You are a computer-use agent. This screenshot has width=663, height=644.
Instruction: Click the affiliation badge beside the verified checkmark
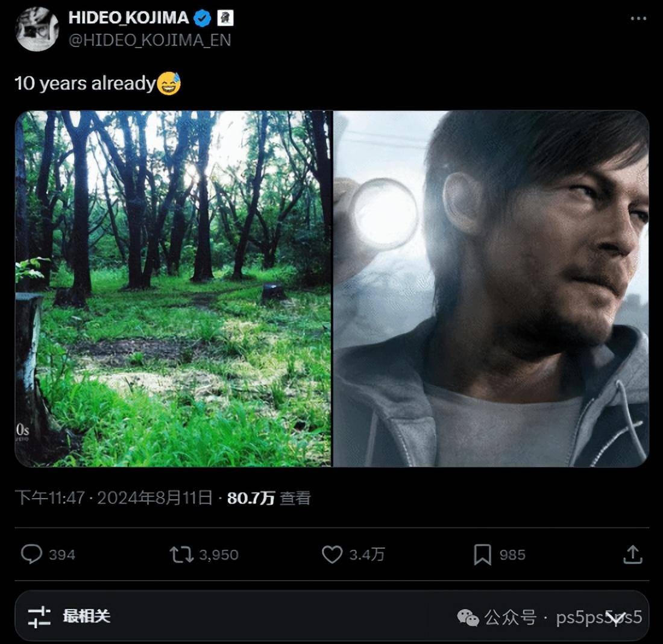pyautogui.click(x=225, y=18)
